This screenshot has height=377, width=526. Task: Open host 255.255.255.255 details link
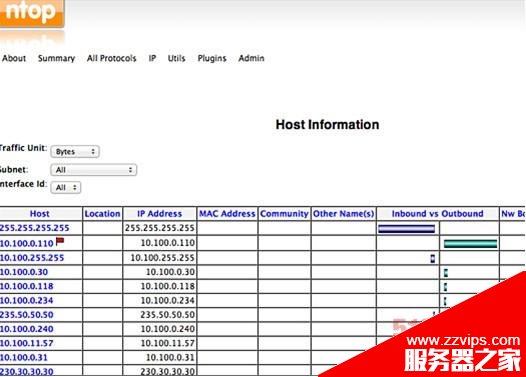[35, 228]
